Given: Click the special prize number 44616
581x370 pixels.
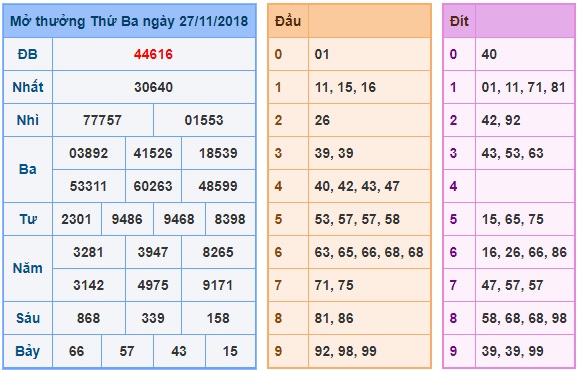Looking at the screenshot, I should pyautogui.click(x=153, y=54).
